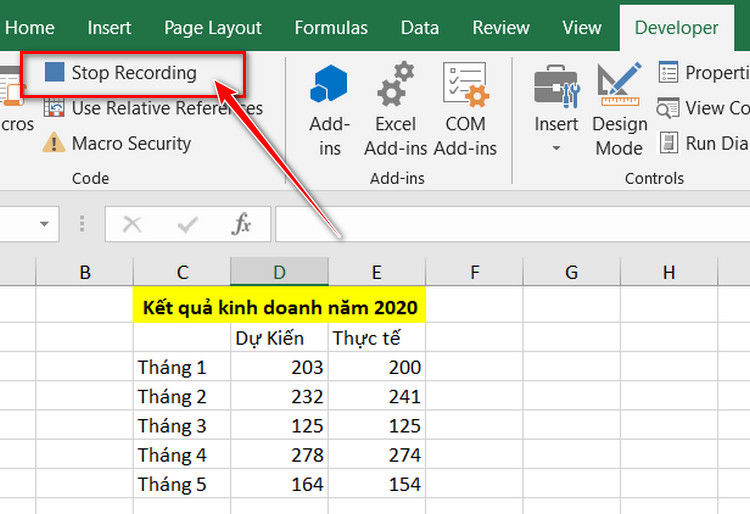Viewport: 750px width, 514px height.
Task: Open the Add-ins blue hexagon icon
Action: tap(329, 84)
